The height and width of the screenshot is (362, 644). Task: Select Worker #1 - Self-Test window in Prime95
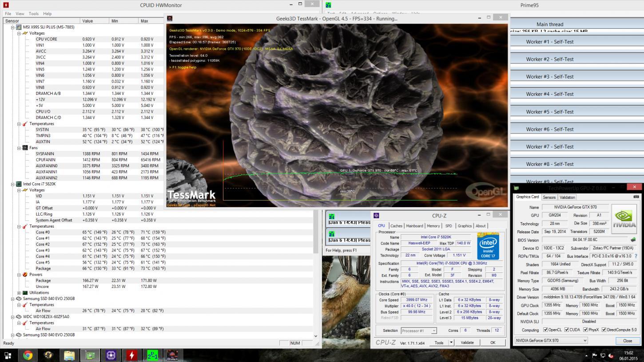click(550, 42)
